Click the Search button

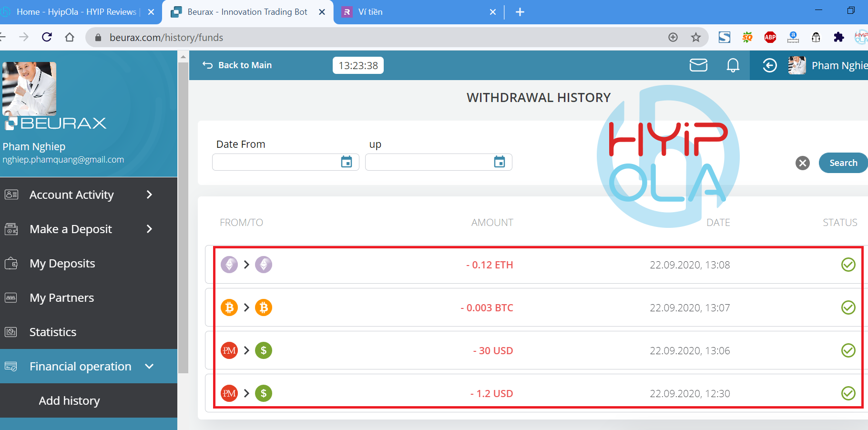(843, 163)
